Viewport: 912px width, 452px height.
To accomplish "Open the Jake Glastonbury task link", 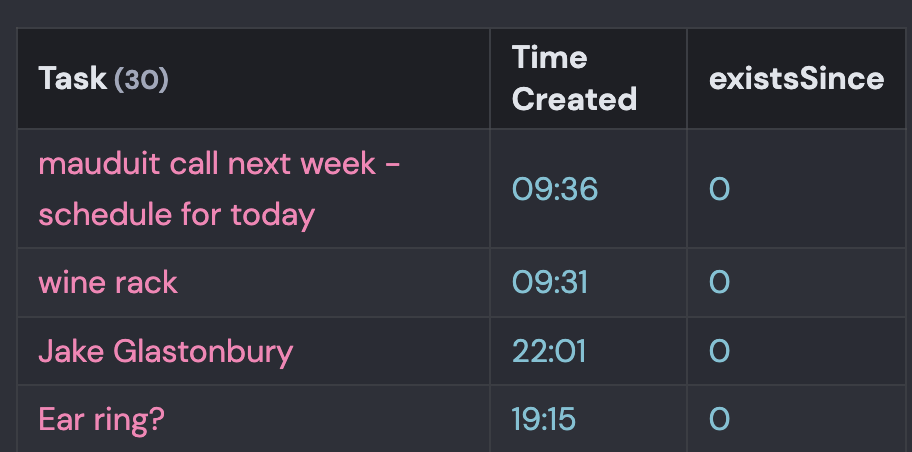I will click(166, 351).
